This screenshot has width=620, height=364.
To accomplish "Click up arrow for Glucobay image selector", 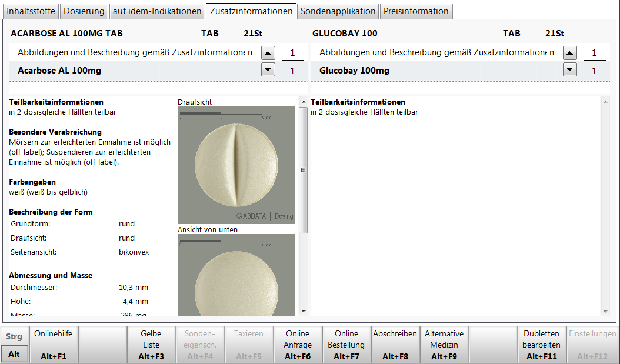I will click(x=570, y=52).
